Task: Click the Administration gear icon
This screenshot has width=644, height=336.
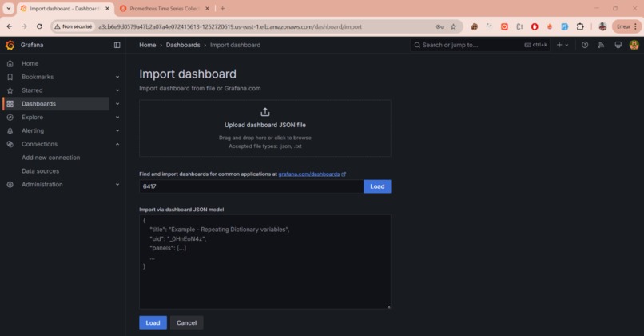Action: coord(10,184)
